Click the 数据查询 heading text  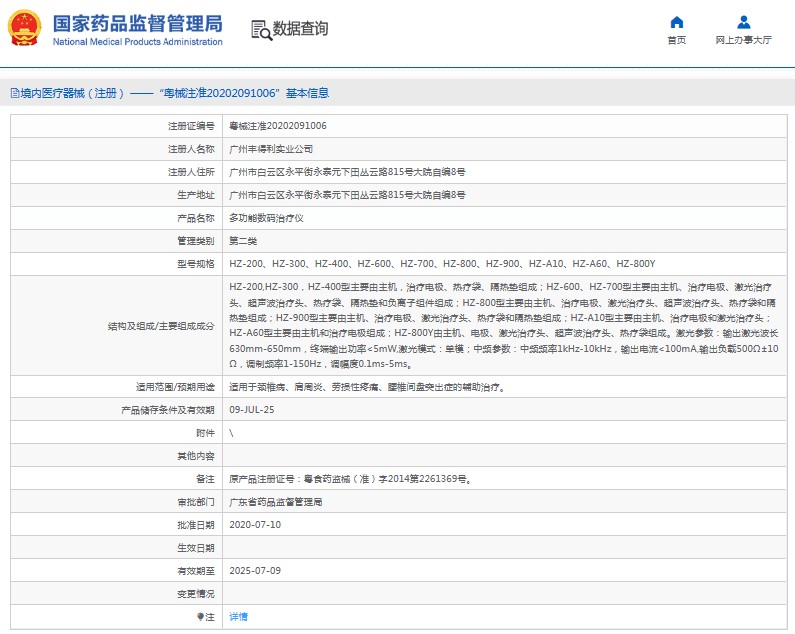point(301,29)
